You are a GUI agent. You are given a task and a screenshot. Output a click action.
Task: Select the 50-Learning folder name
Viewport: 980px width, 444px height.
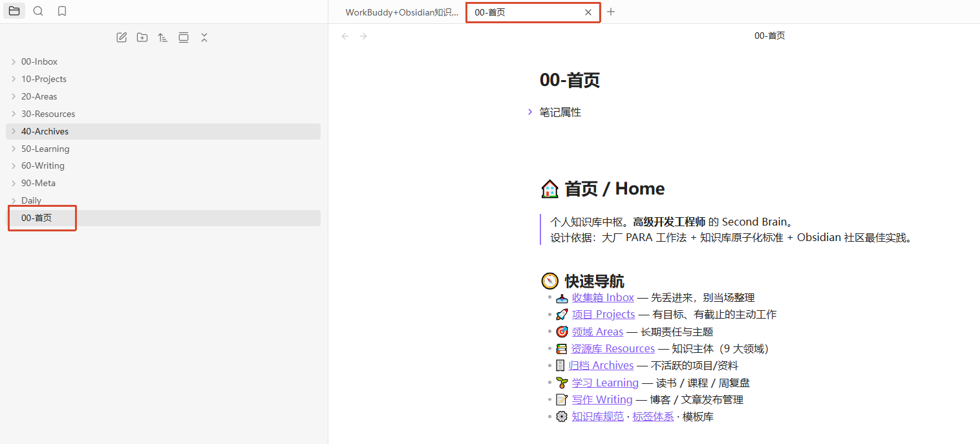(45, 149)
